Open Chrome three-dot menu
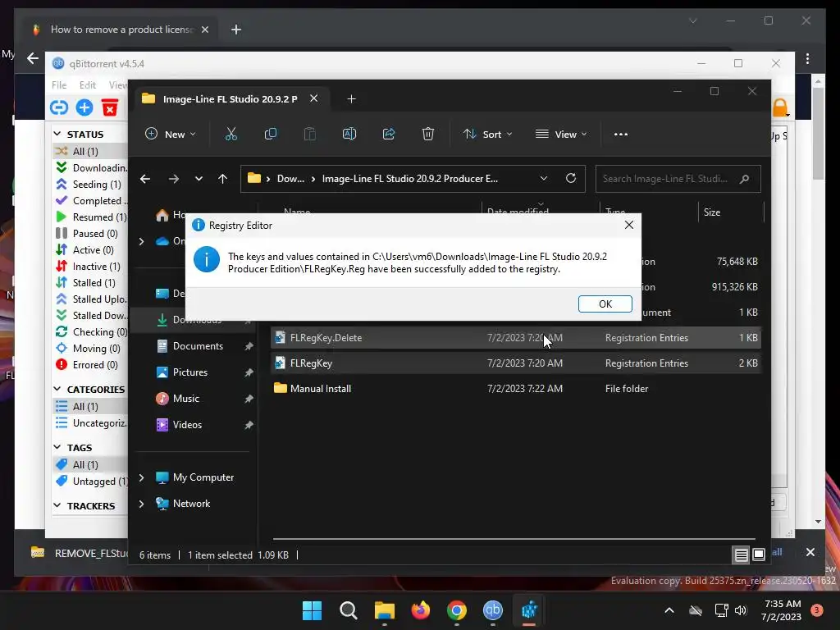Screen dimensions: 840x630 (x=807, y=58)
